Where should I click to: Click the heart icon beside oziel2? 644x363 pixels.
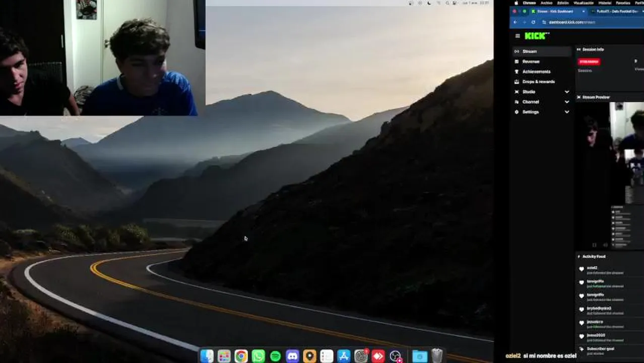[582, 269]
